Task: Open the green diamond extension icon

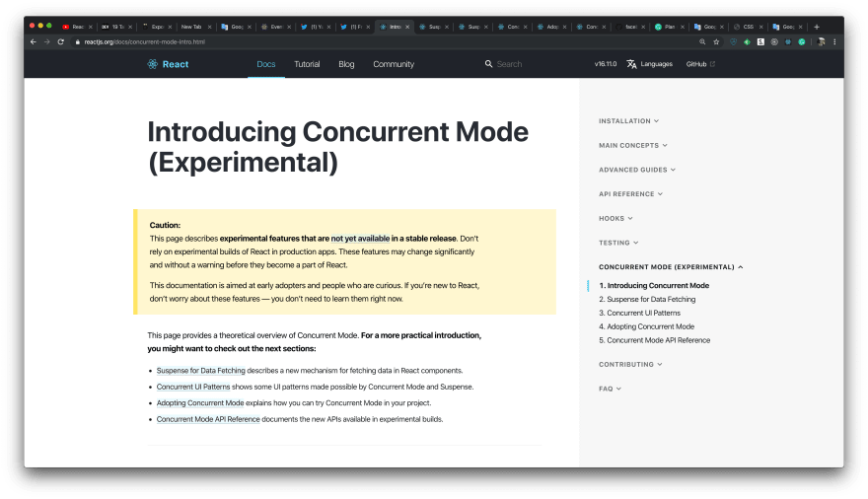Action: click(748, 42)
